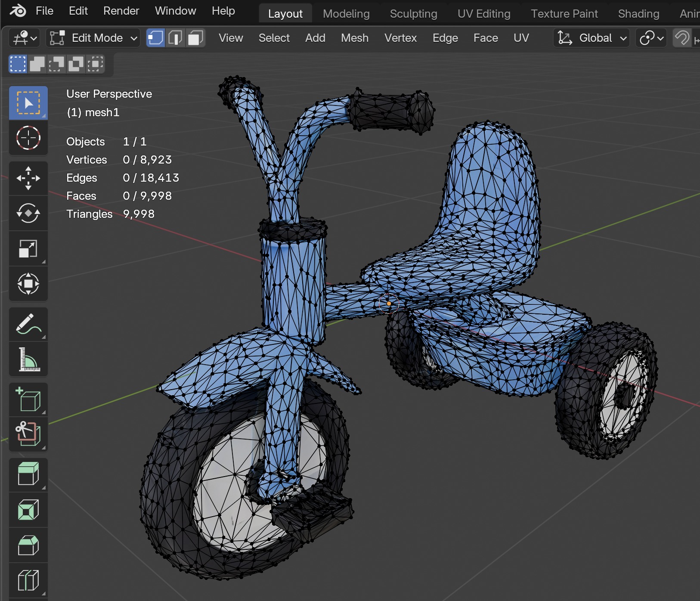The height and width of the screenshot is (601, 700).
Task: Switch to the UV Editing workspace tab
Action: click(x=484, y=14)
